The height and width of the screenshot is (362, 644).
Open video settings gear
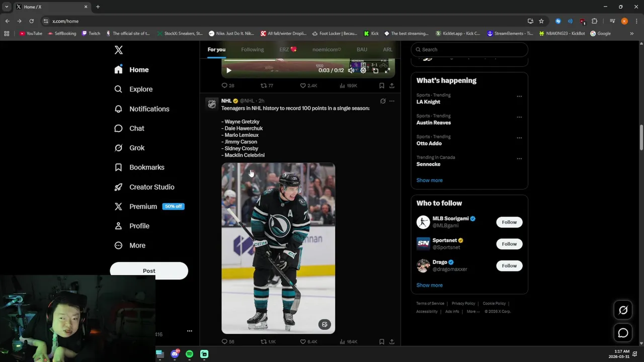point(363,70)
